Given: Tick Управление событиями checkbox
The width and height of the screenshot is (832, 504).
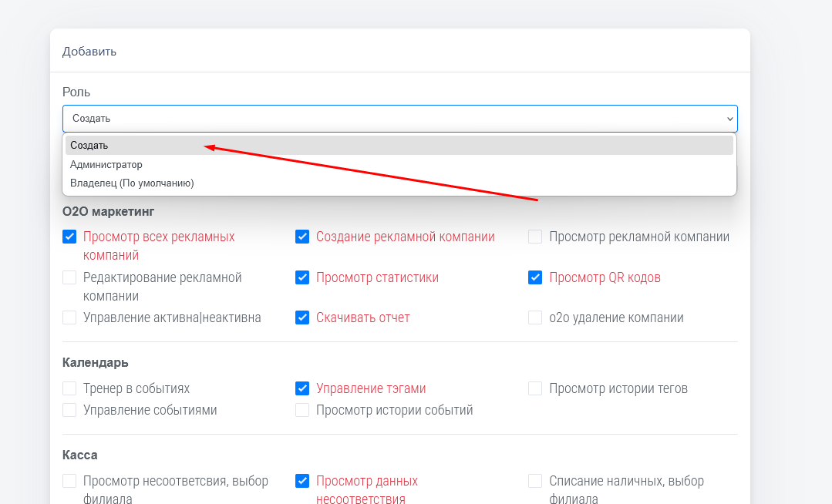Looking at the screenshot, I should [x=69, y=410].
